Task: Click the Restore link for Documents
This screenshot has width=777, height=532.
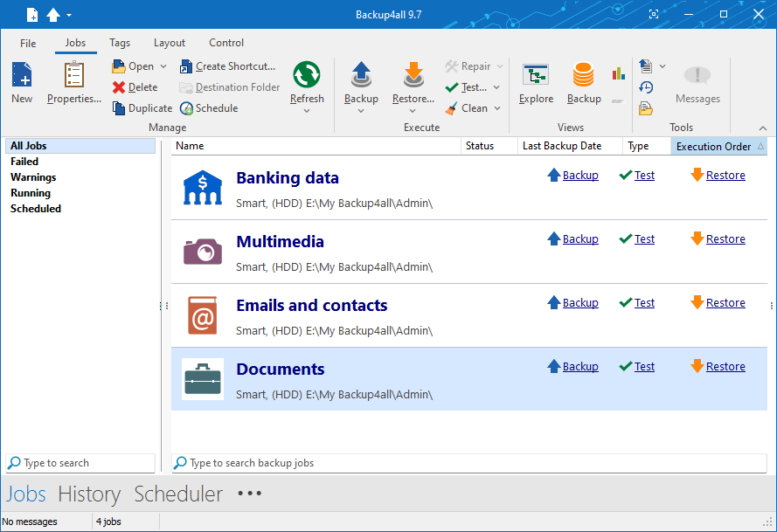Action: 725,367
